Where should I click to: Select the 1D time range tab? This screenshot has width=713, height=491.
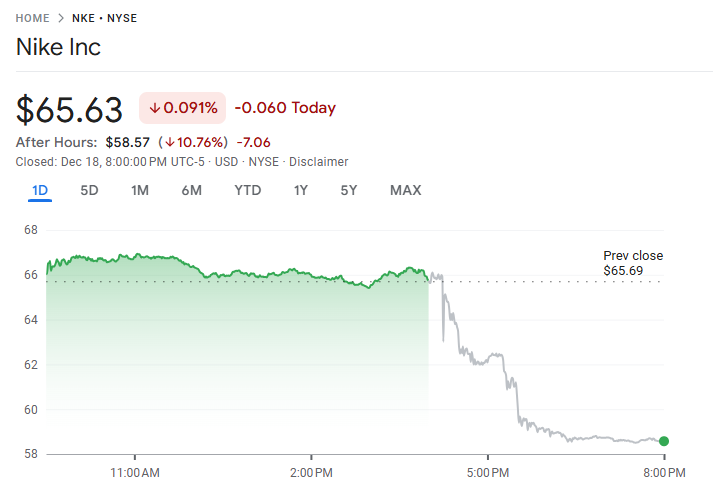click(x=40, y=190)
